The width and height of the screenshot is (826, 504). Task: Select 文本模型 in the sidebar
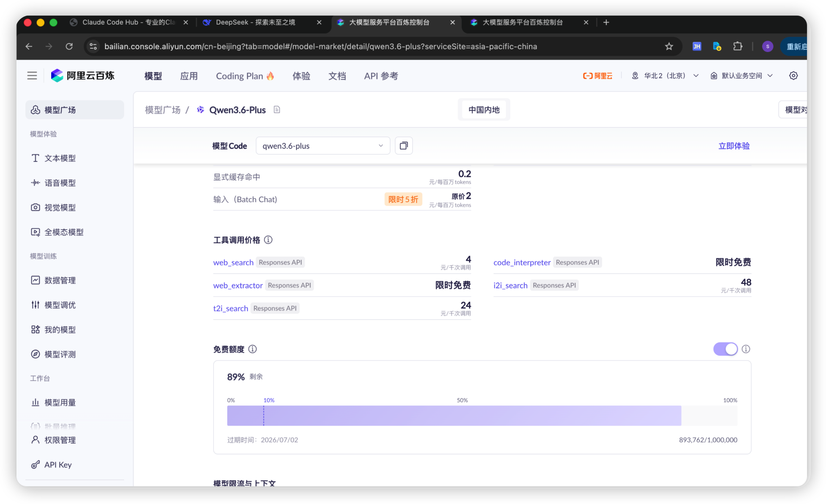pos(60,158)
